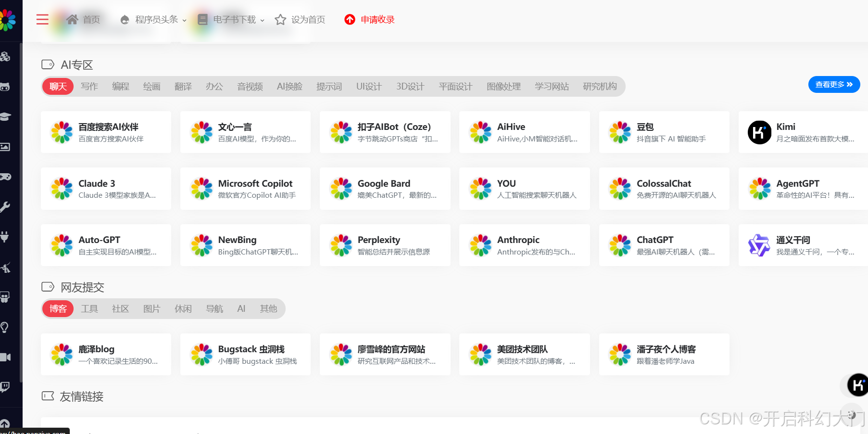Viewport: 868px width, 434px height.
Task: Open the 美团技术团队 blog card
Action: coord(524,355)
